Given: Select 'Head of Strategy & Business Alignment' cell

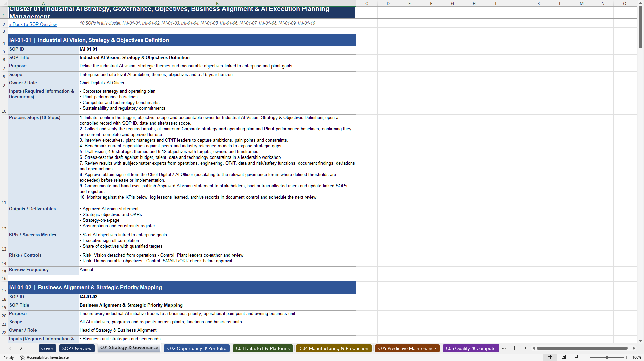Looking at the screenshot, I should [217, 331].
